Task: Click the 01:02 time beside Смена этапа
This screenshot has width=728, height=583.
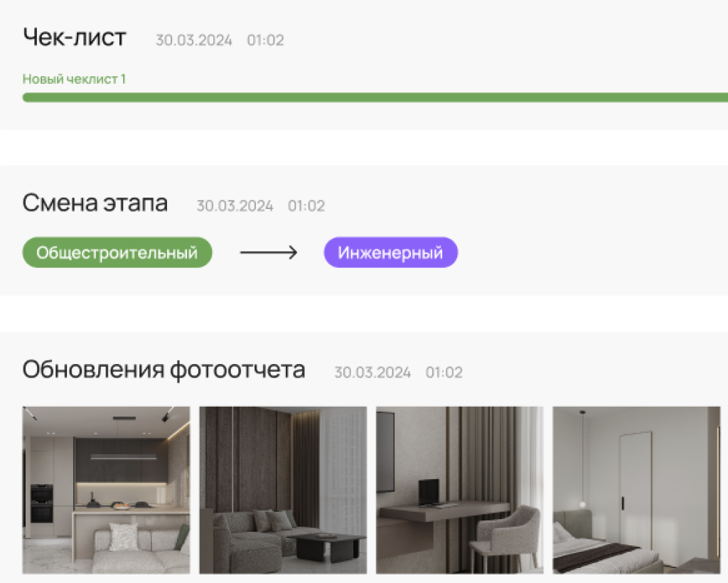Action: click(x=306, y=206)
